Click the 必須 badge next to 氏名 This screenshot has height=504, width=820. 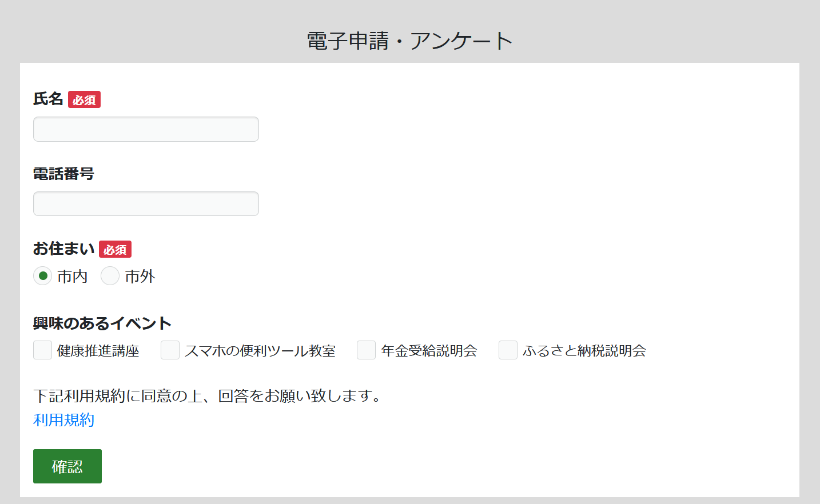pyautogui.click(x=84, y=100)
